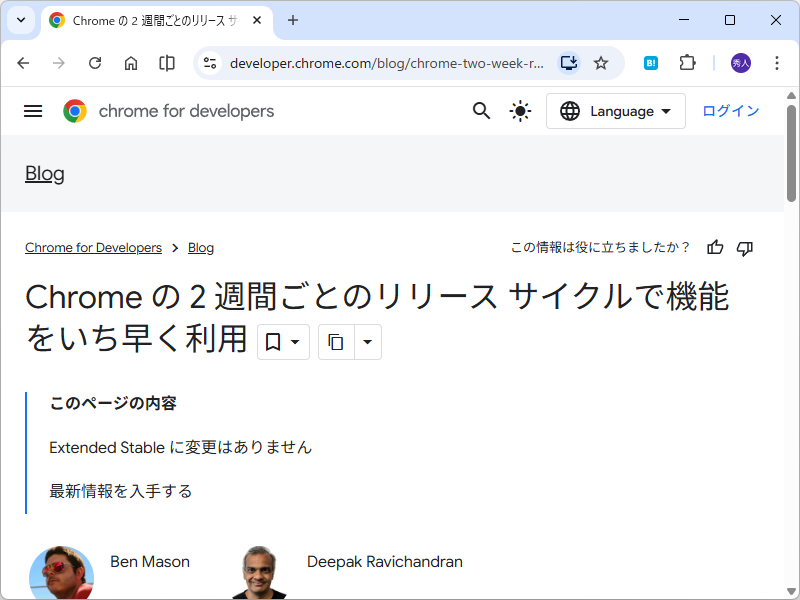Open the site navigation hamburger menu
Viewport: 800px width, 600px height.
click(x=33, y=111)
